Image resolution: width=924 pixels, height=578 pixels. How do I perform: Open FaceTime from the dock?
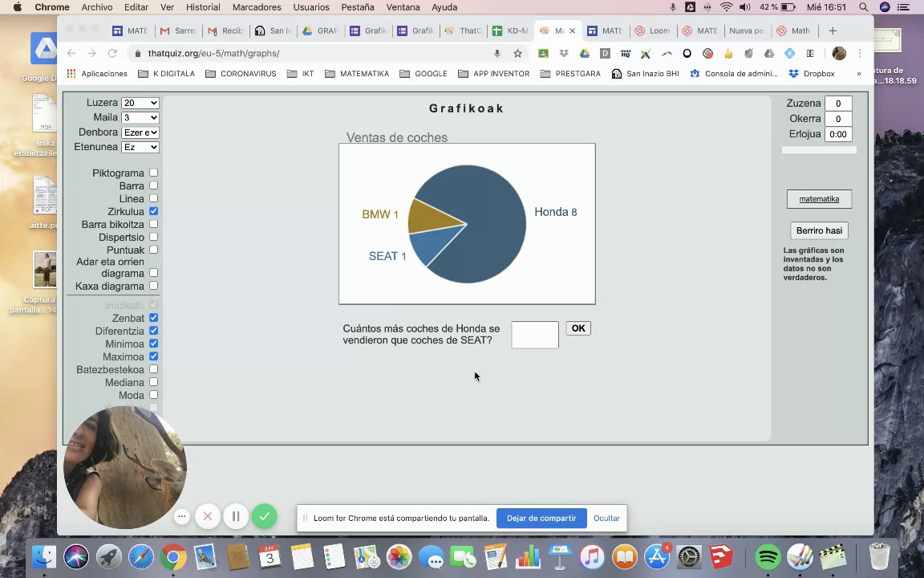pos(463,557)
